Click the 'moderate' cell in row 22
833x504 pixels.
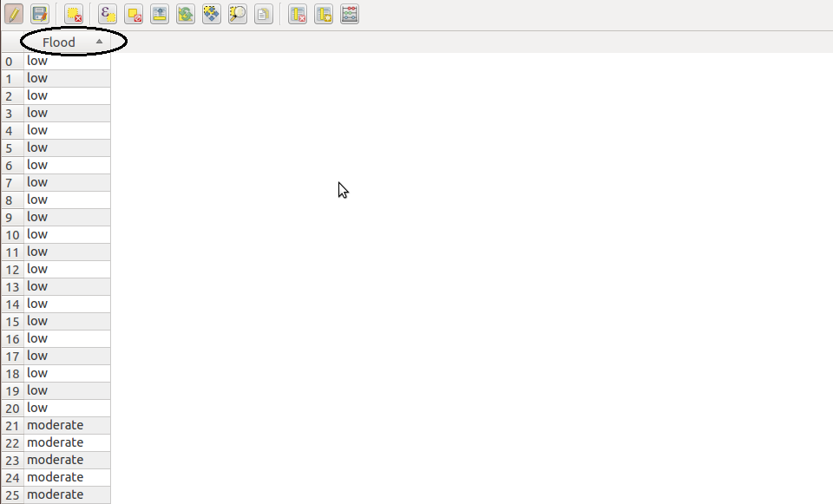68,443
